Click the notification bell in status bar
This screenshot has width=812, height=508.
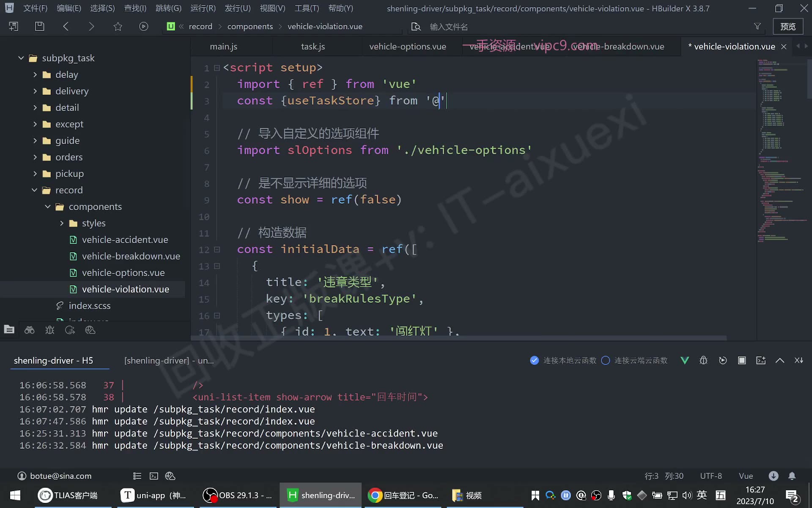coord(792,476)
